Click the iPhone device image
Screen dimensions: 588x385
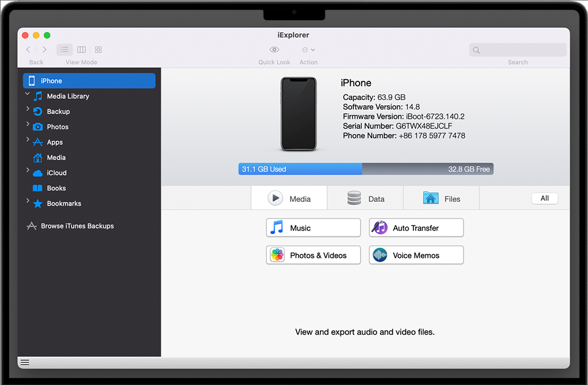coord(299,114)
